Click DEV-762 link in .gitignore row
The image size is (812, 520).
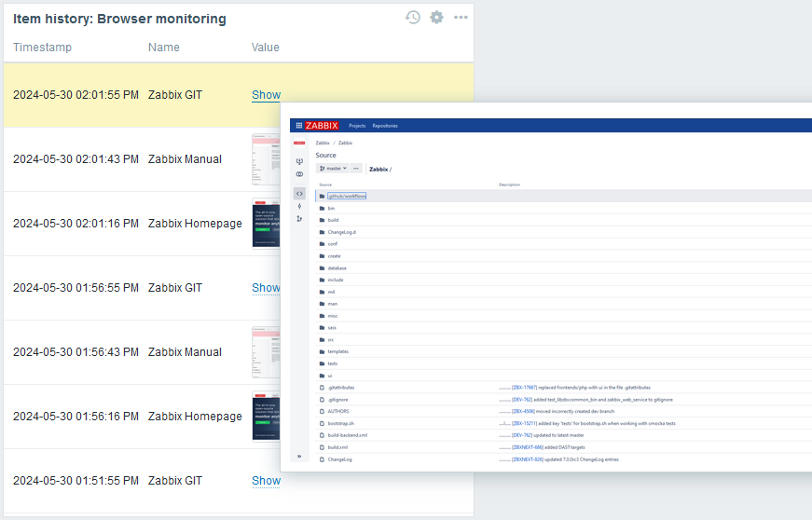tap(522, 400)
